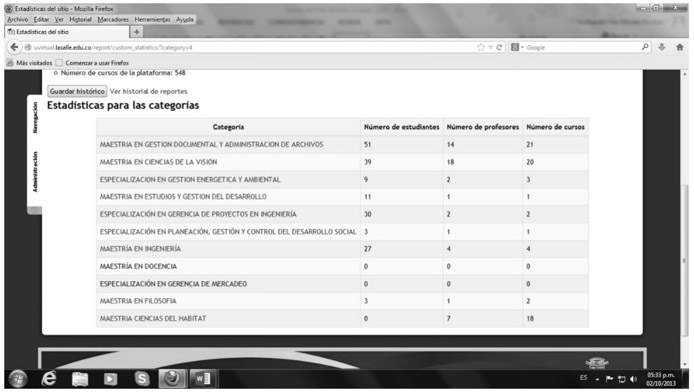Click the Google search input field
This screenshot has width=694, height=392.
582,47
